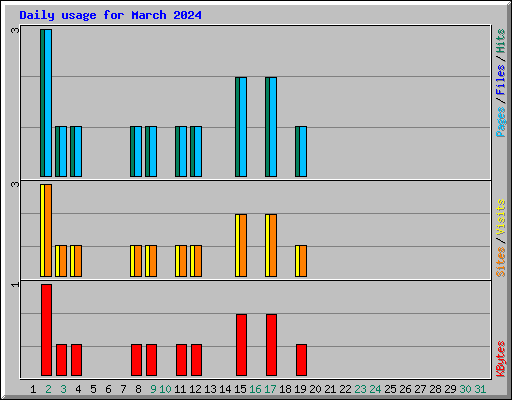This screenshot has height=400, width=512.
Task: Click the red KBytes bar above day 15
Action: coord(241,345)
